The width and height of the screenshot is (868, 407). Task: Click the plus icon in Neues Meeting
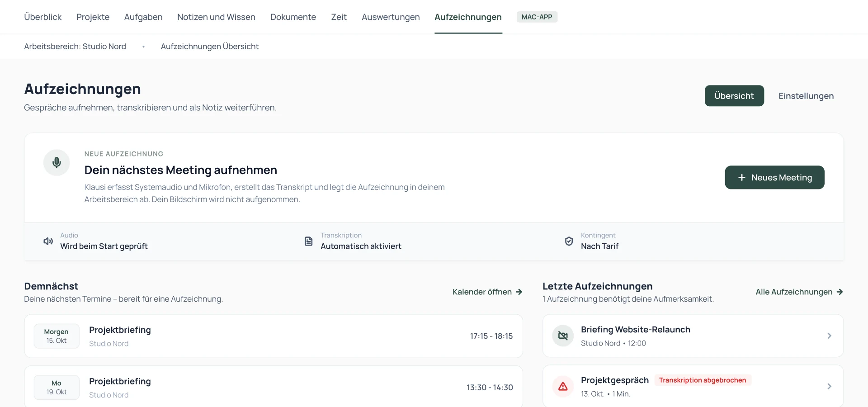(x=742, y=178)
